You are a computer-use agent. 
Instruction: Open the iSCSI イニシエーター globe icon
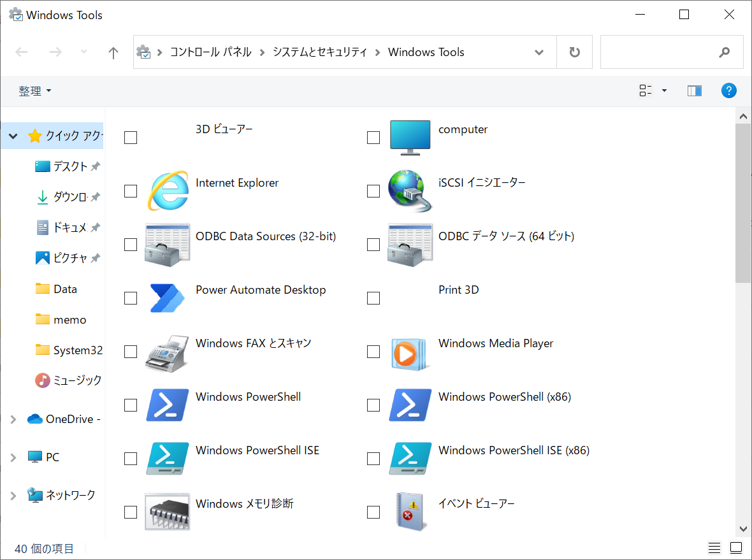[410, 191]
